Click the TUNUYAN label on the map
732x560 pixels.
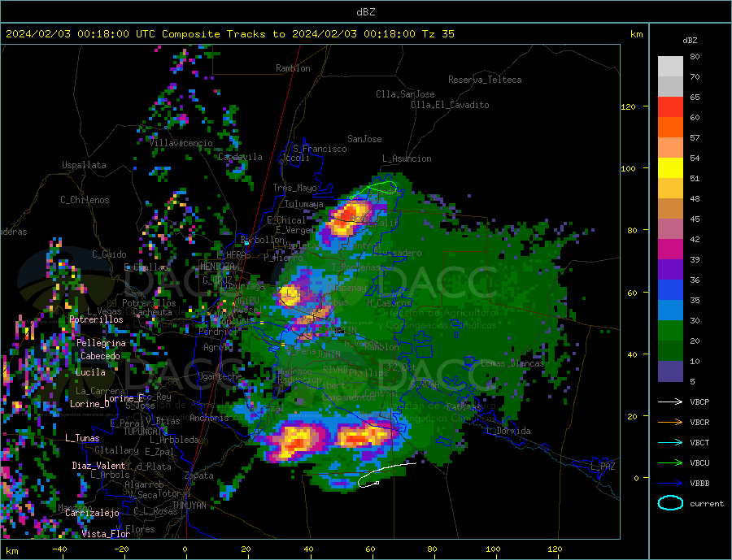pos(189,506)
